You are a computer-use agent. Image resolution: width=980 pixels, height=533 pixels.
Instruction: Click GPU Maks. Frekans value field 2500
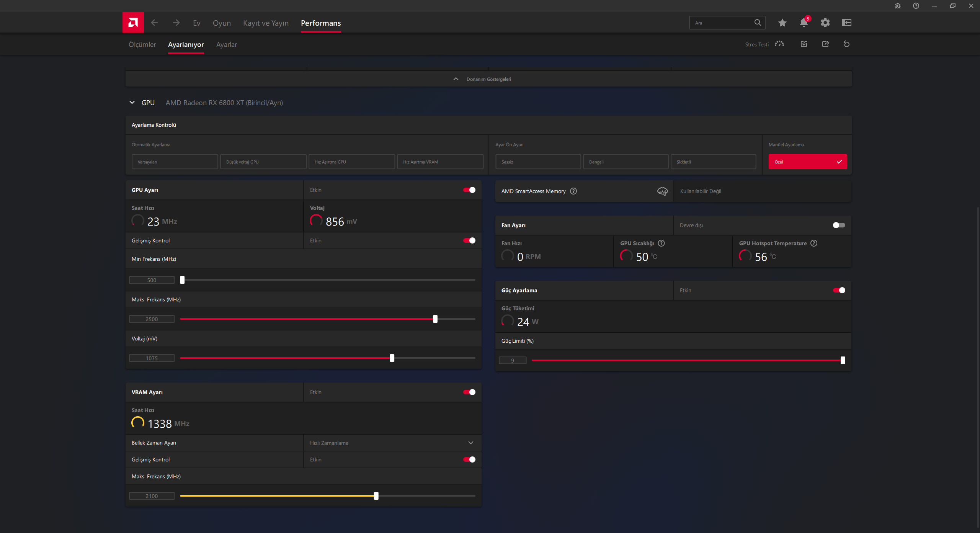point(152,319)
